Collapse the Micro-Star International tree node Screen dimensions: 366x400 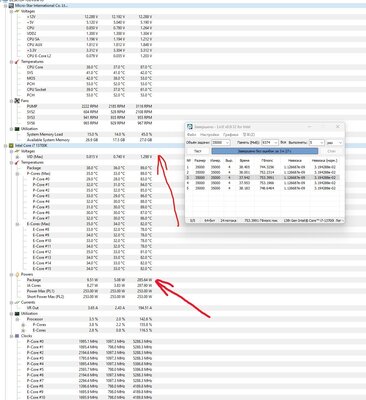pos(5,6)
